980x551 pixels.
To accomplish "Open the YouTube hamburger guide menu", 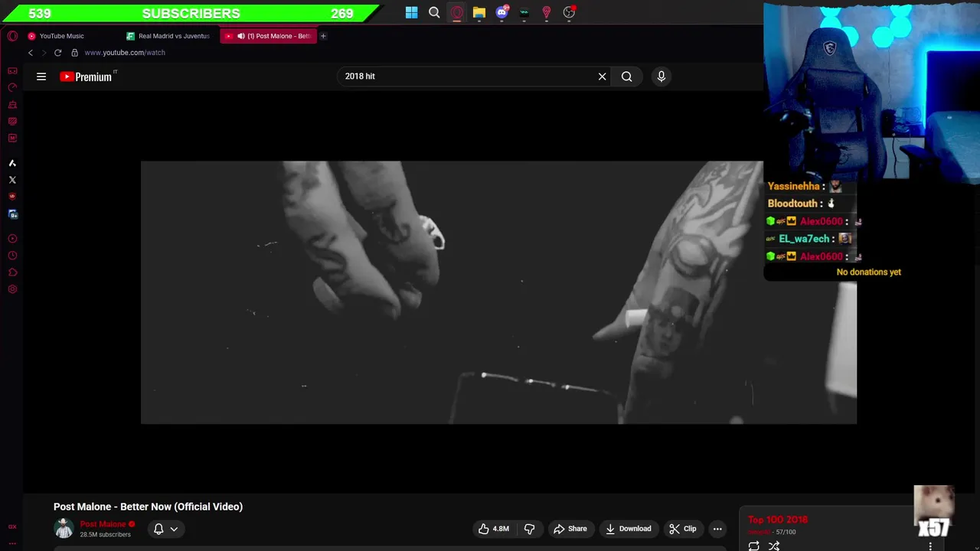I will tap(41, 77).
